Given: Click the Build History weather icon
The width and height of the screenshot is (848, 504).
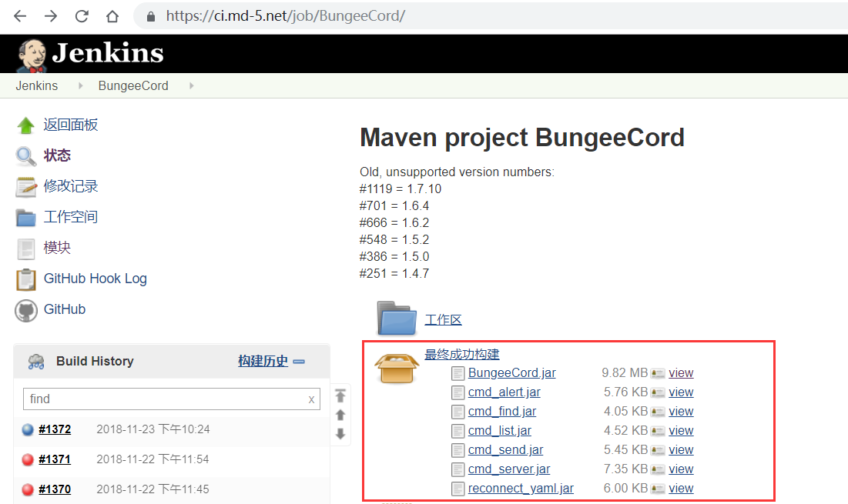Looking at the screenshot, I should [x=36, y=362].
